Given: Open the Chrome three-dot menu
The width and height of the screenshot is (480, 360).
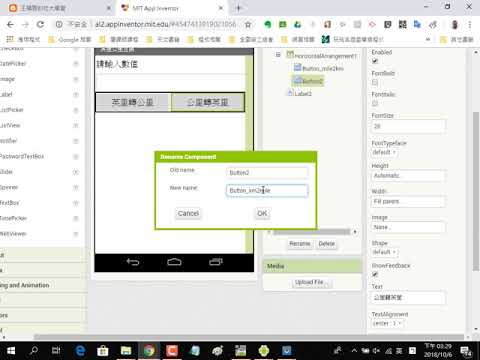Looking at the screenshot, I should point(470,24).
